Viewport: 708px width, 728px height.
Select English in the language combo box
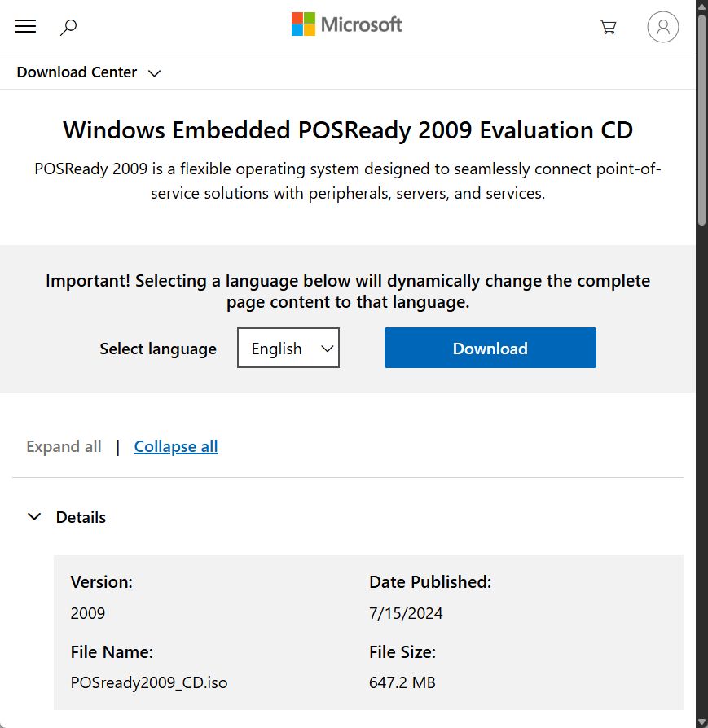[288, 348]
